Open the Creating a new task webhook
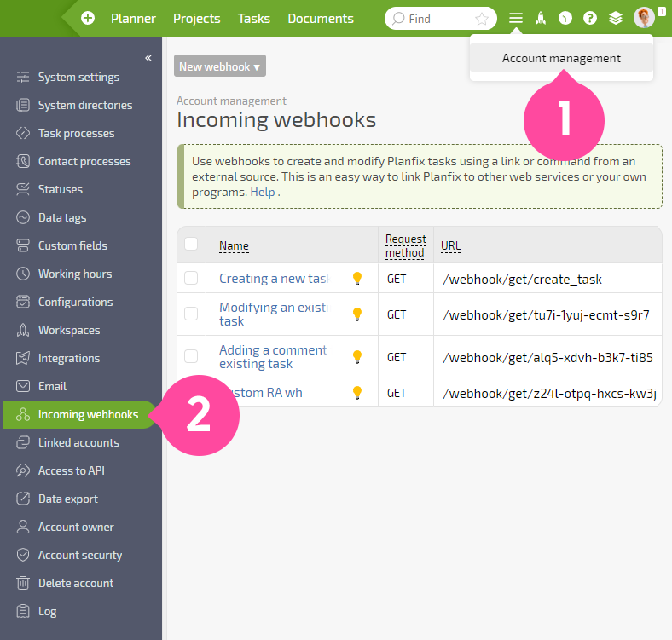 (274, 279)
